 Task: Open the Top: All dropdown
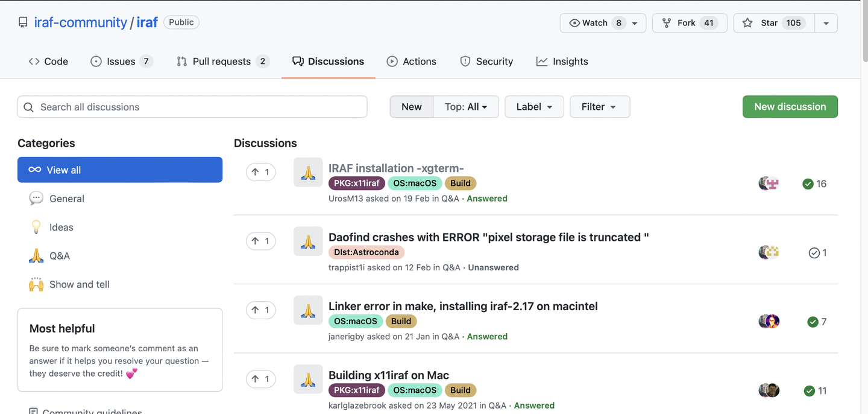click(x=465, y=107)
